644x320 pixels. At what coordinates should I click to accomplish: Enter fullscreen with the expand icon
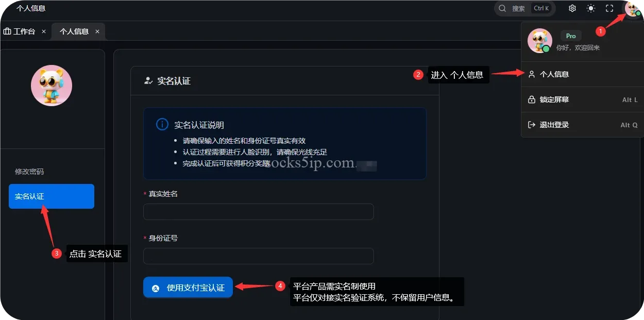tap(609, 8)
